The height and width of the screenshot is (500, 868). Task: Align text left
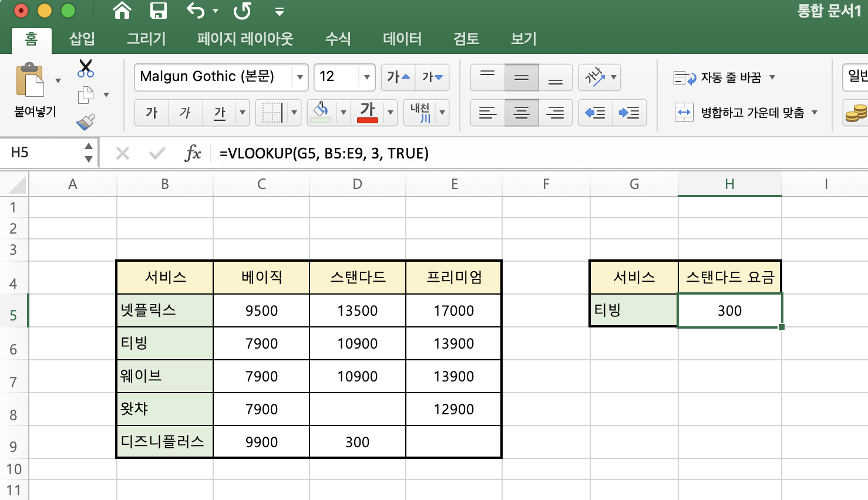click(x=487, y=113)
